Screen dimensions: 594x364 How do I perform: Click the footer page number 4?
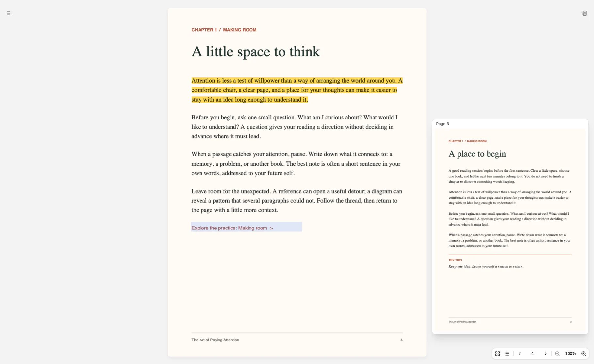pyautogui.click(x=401, y=340)
